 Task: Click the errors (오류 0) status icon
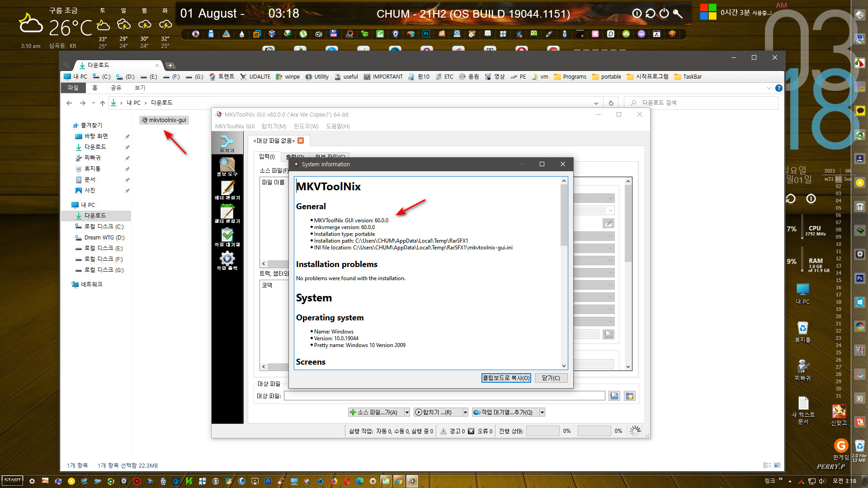click(471, 431)
